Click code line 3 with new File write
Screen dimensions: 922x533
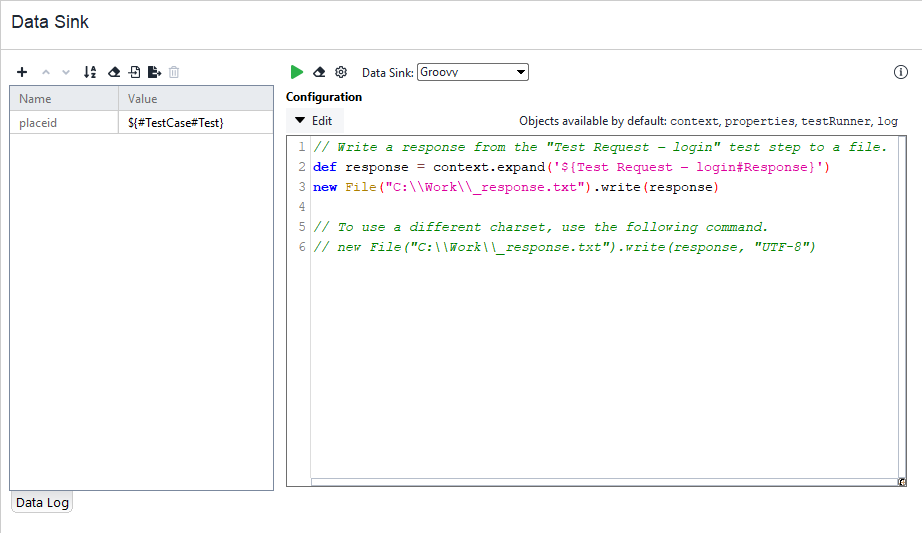515,187
